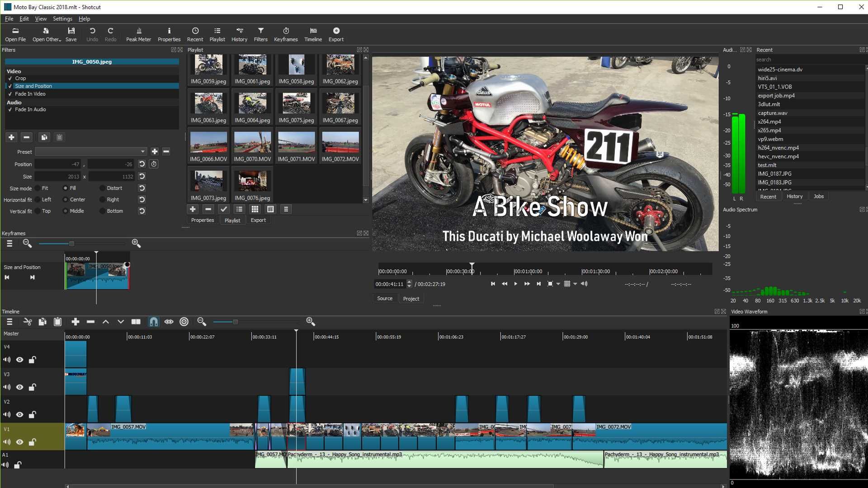Open the Preset dropdown in Size and Position
Screen dimensions: 868x488
pyautogui.click(x=143, y=151)
